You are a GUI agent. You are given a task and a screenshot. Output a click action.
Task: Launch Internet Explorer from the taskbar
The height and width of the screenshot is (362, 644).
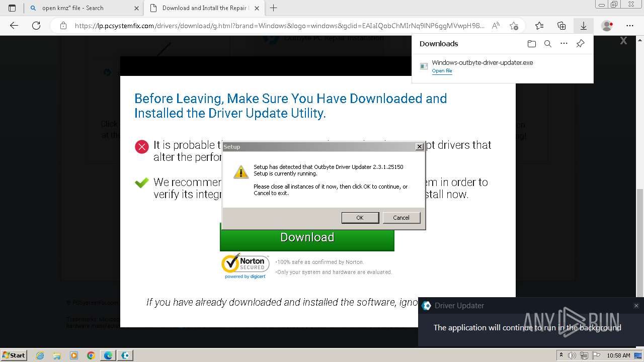(x=40, y=355)
